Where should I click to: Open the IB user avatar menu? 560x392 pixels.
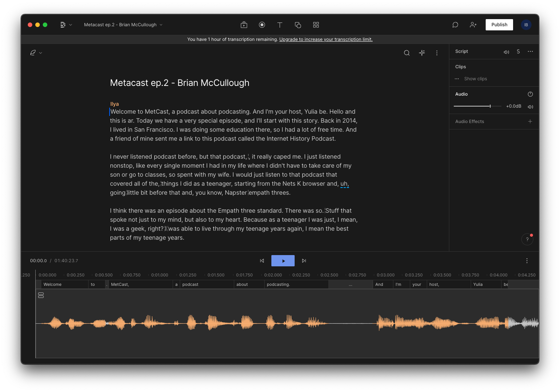(526, 25)
